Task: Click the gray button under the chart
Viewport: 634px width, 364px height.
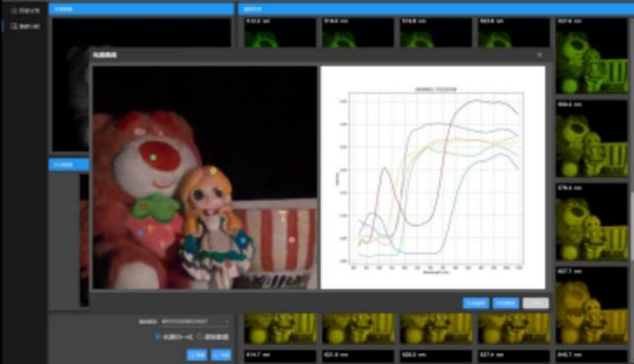Action: pyautogui.click(x=536, y=303)
